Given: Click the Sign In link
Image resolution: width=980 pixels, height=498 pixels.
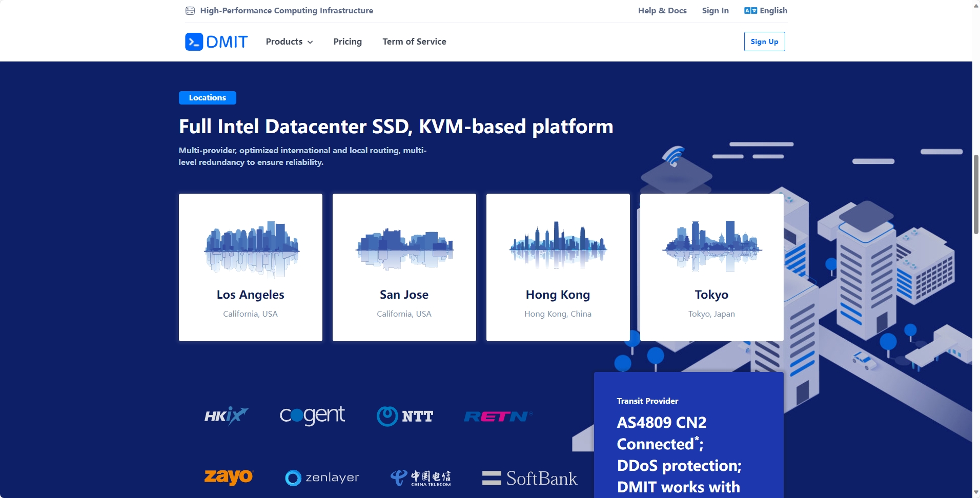Looking at the screenshot, I should click(x=715, y=11).
